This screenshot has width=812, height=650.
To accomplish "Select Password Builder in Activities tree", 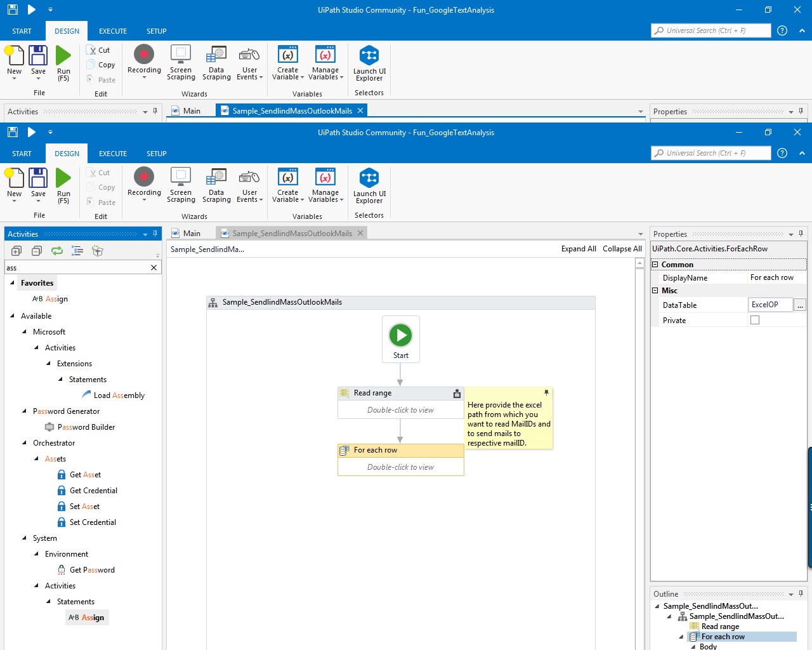I will click(x=86, y=427).
